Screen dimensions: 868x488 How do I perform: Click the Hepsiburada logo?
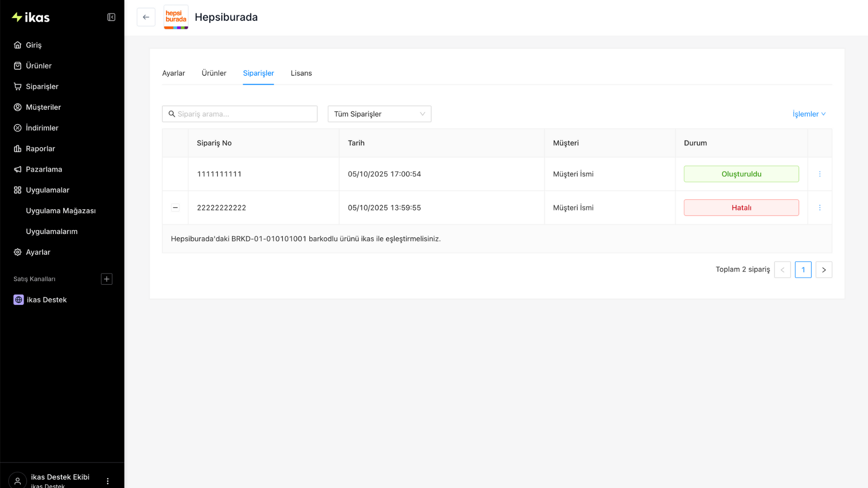click(x=176, y=17)
